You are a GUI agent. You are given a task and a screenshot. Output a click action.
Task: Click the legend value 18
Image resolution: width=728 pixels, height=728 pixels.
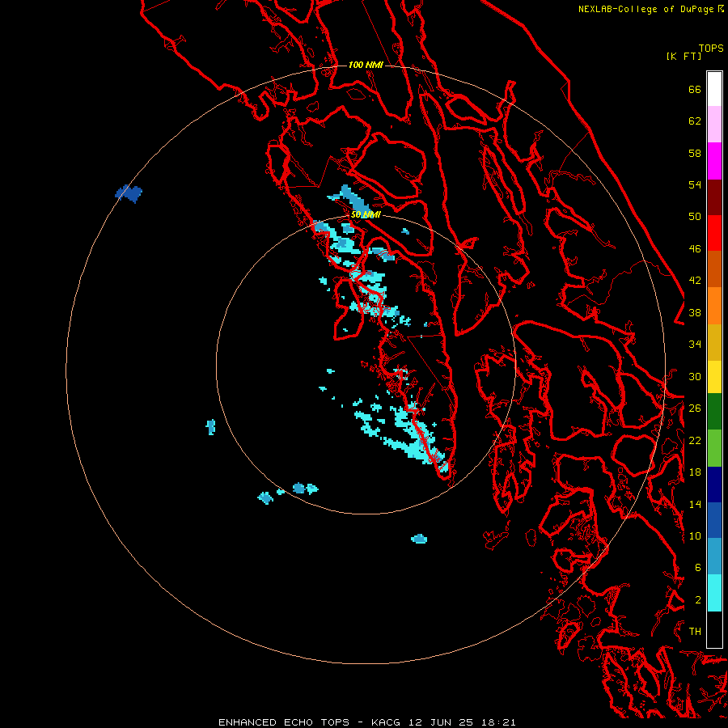(695, 472)
